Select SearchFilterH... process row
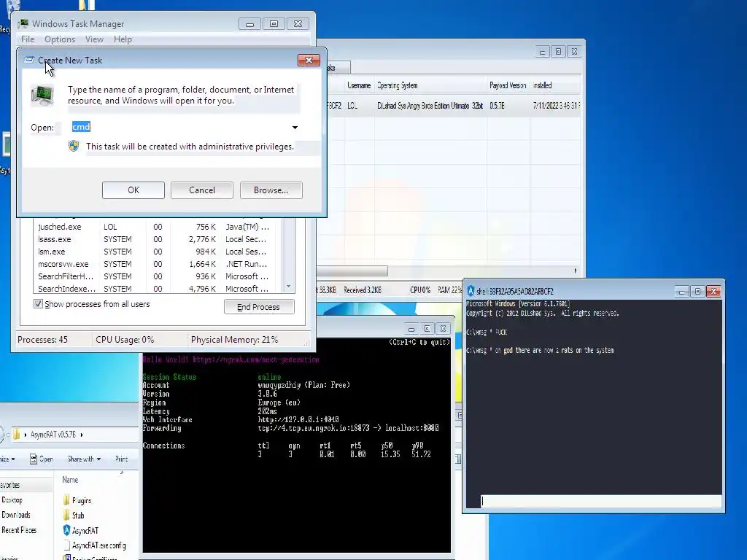 pyautogui.click(x=158, y=276)
